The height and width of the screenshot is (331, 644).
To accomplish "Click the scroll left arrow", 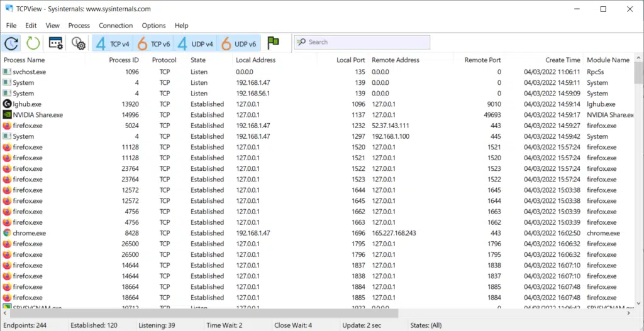I will pyautogui.click(x=5, y=313).
